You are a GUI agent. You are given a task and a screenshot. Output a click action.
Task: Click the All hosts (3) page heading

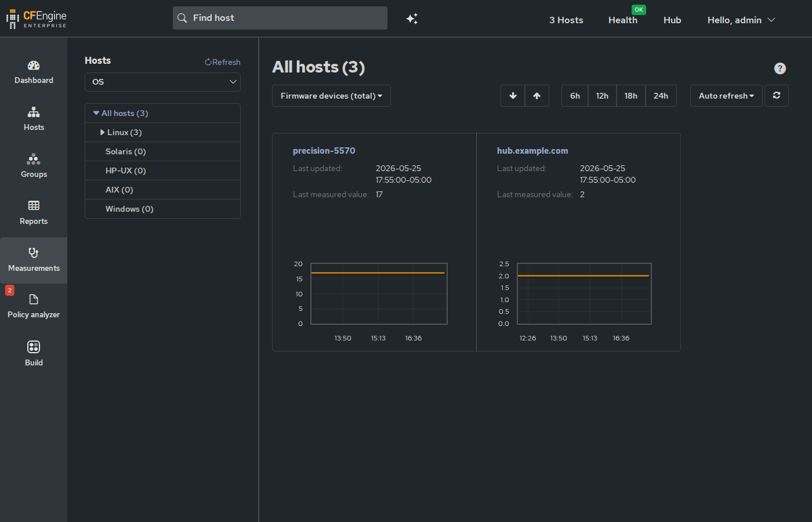click(x=318, y=67)
